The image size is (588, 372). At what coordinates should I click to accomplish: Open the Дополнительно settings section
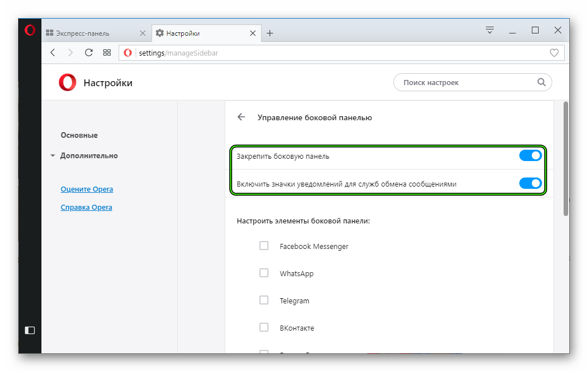[x=89, y=155]
